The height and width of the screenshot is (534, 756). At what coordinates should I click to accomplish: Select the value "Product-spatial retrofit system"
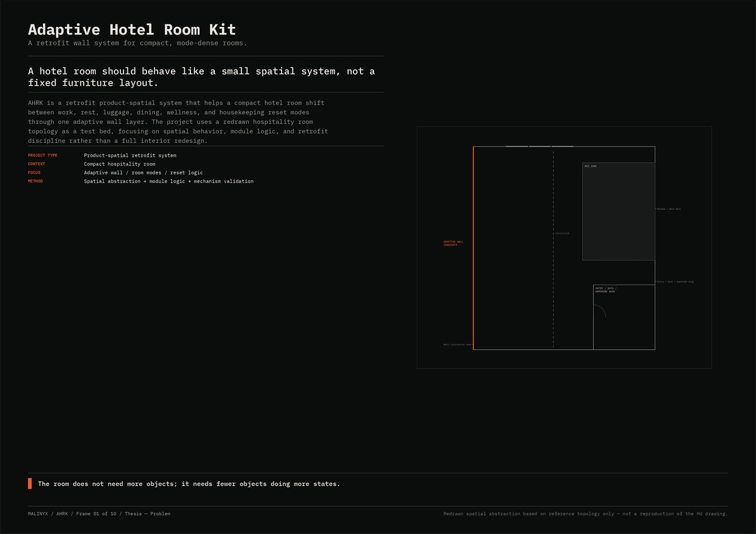point(130,155)
